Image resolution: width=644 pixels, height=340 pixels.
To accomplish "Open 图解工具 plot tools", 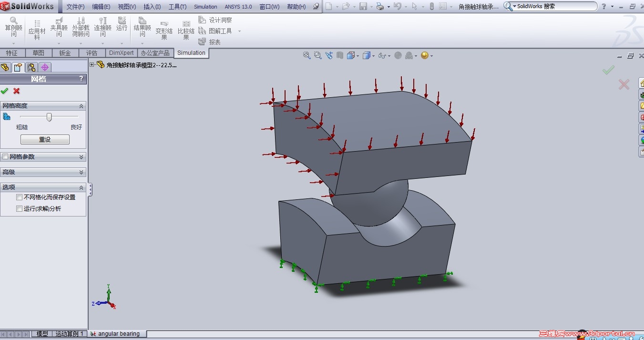I will [215, 31].
